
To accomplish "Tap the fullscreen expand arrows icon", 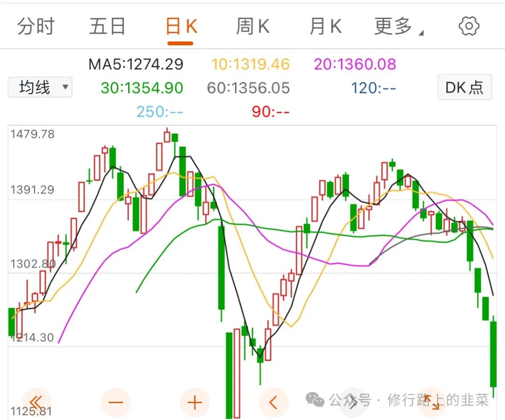I will point(433,402).
